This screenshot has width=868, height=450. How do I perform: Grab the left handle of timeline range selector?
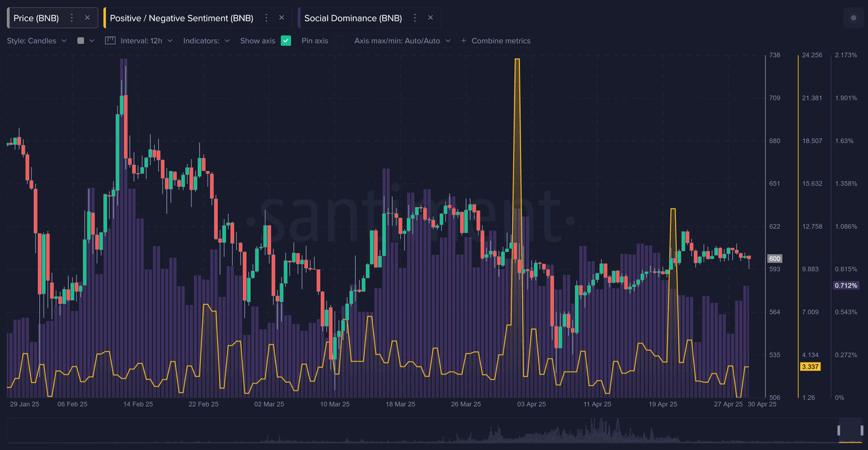(839, 431)
